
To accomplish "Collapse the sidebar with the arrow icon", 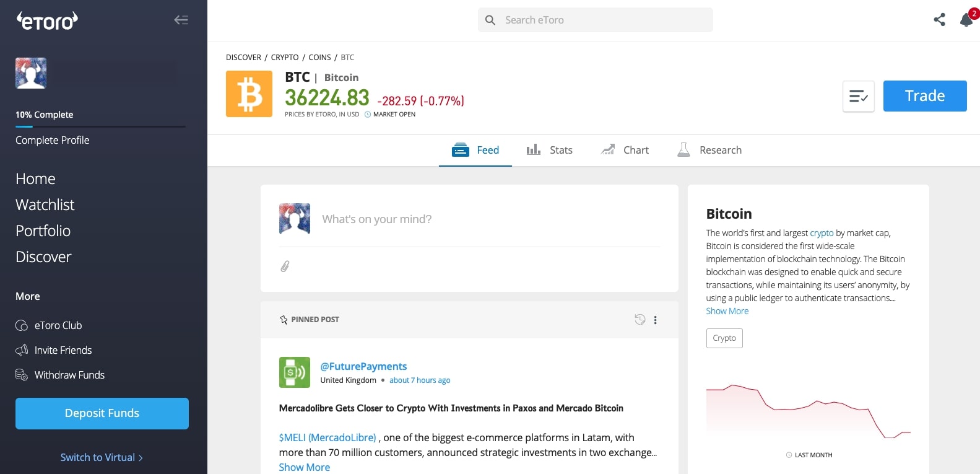I will [x=181, y=20].
